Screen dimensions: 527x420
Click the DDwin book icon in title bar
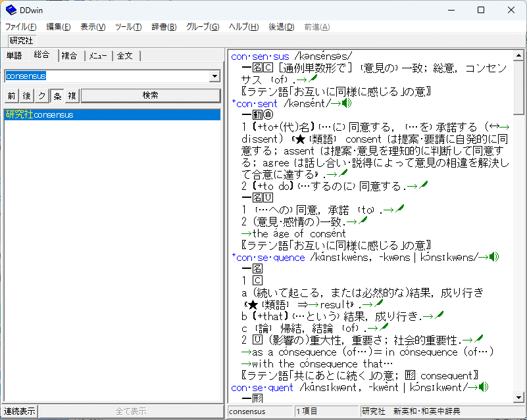11,10
